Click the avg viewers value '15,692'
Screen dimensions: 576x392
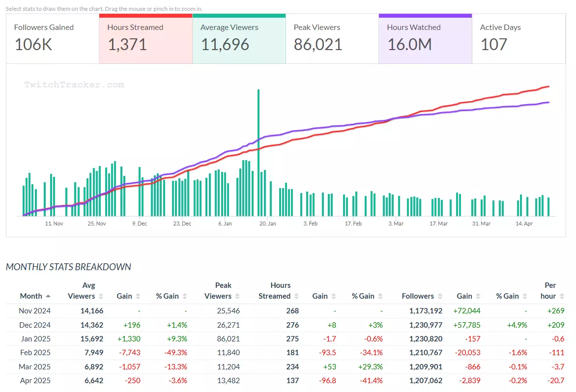tap(92, 339)
